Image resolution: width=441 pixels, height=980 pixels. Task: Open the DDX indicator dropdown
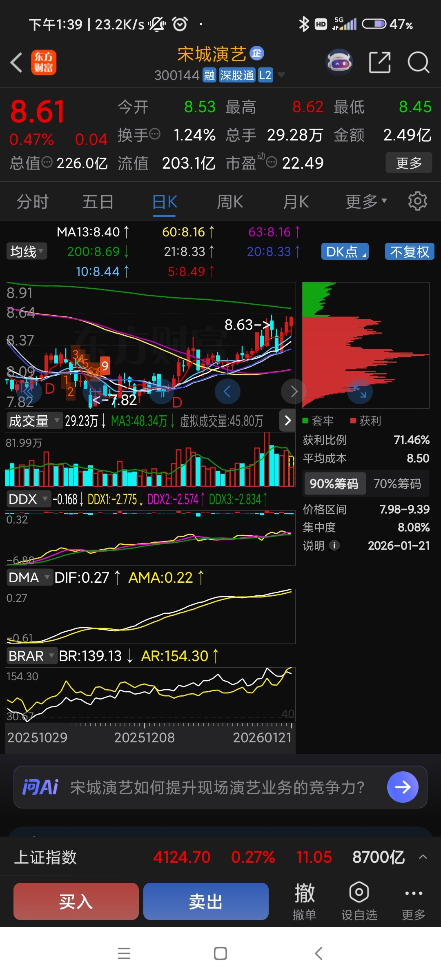[x=28, y=499]
